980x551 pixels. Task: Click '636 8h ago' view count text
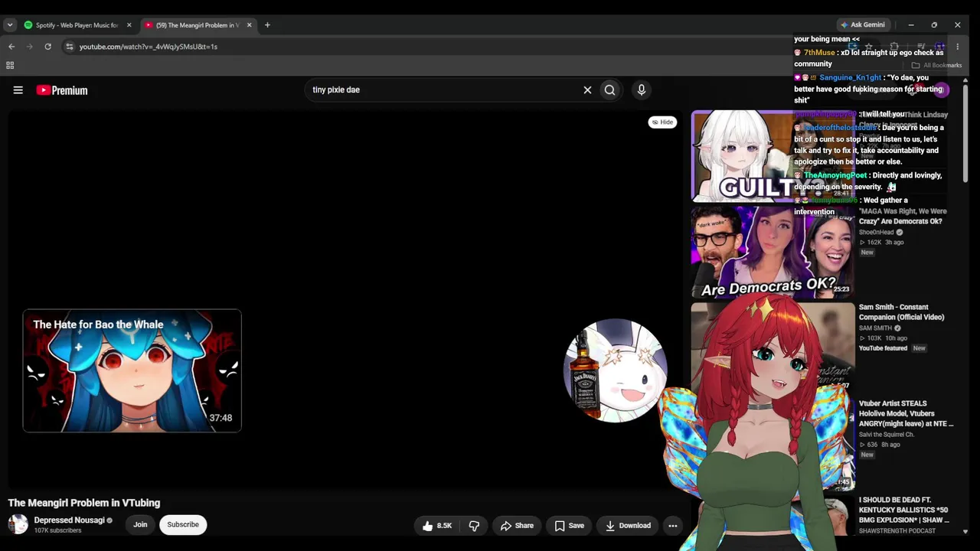(879, 445)
